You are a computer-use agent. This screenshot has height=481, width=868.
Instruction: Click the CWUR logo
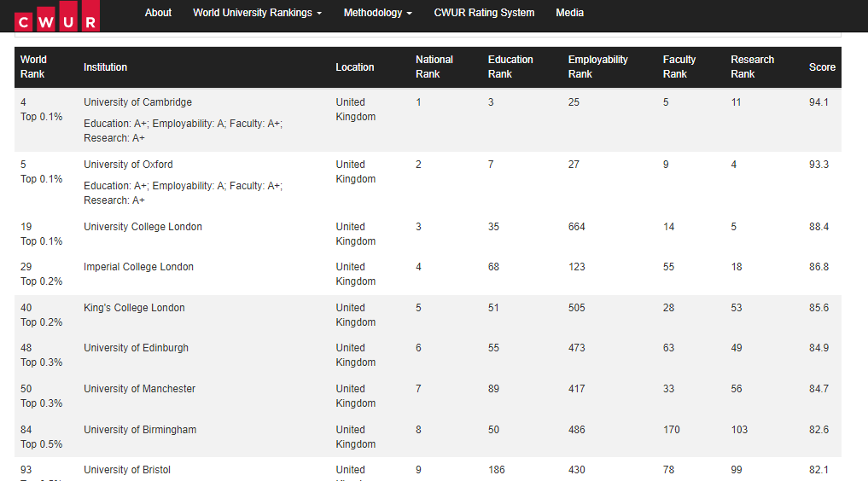pos(56,16)
